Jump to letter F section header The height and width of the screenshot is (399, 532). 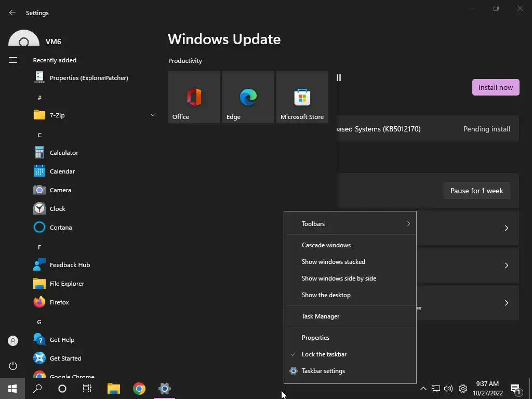point(39,247)
